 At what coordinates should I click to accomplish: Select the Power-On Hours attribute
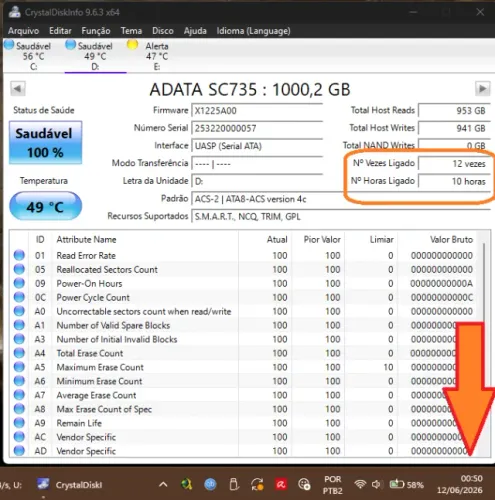(x=89, y=283)
